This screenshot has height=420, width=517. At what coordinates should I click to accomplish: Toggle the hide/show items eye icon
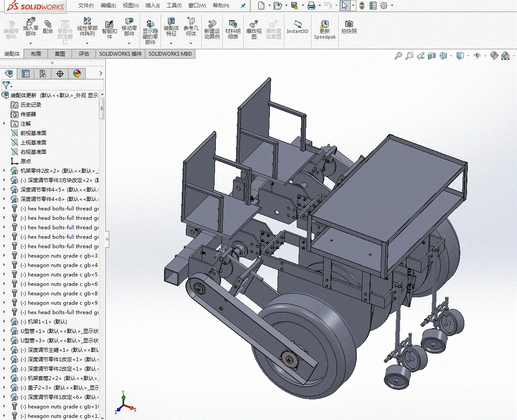[x=477, y=56]
